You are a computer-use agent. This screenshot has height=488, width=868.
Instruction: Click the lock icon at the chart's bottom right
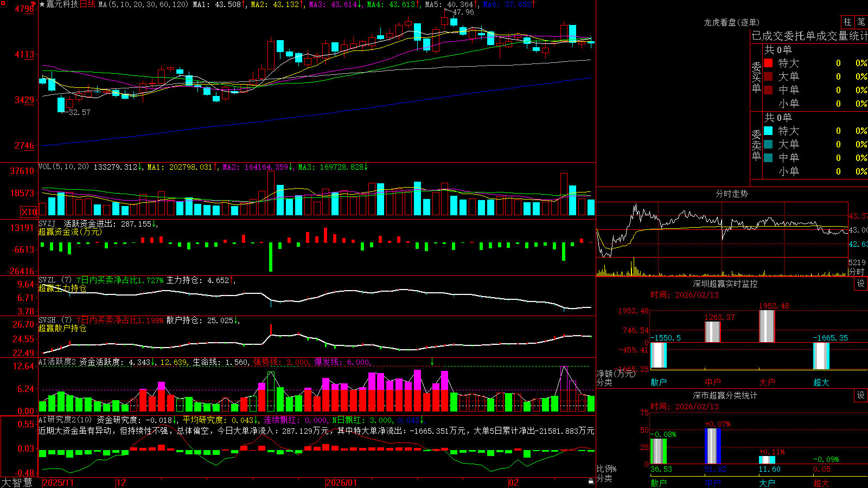pyautogui.click(x=591, y=481)
